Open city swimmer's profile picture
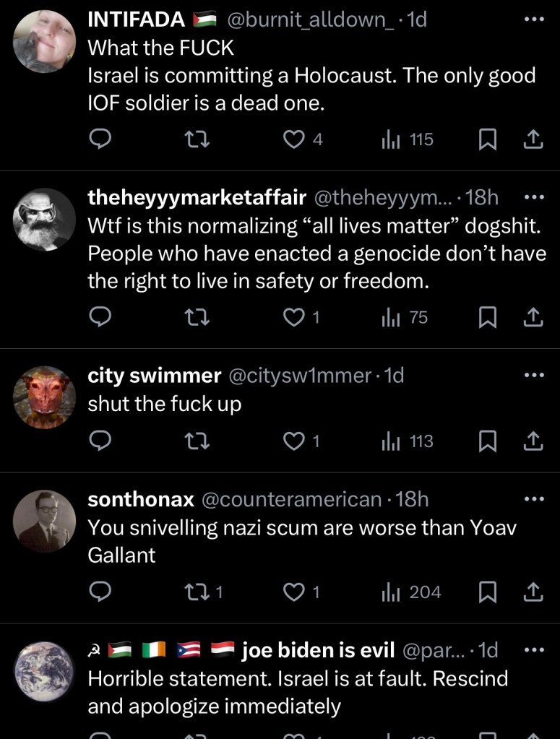The width and height of the screenshot is (560, 739). pyautogui.click(x=44, y=397)
